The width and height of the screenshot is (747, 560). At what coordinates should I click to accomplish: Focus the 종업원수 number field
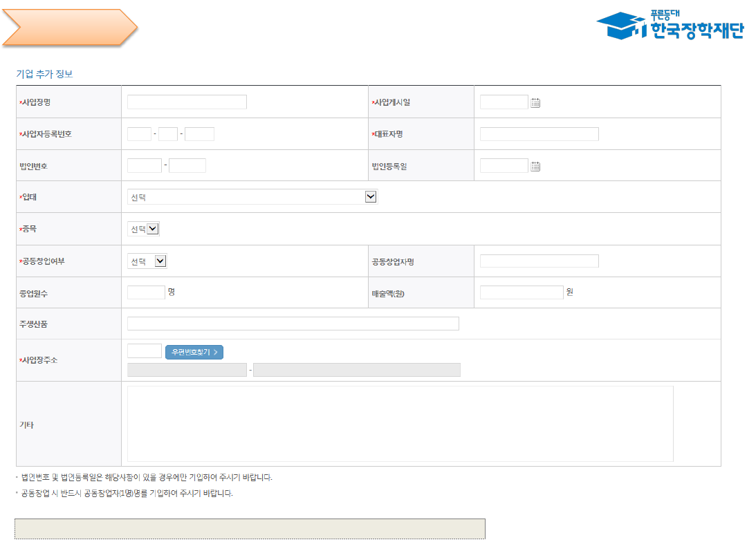tap(146, 292)
